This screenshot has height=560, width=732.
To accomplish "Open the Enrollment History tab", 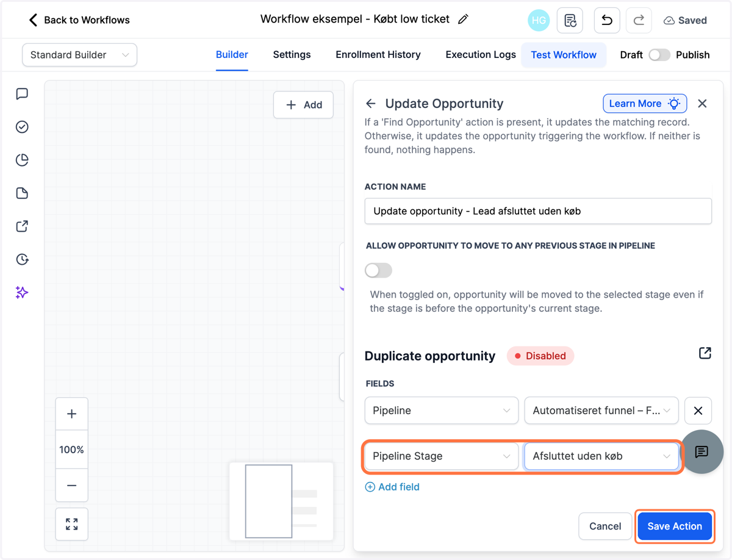I will click(378, 55).
